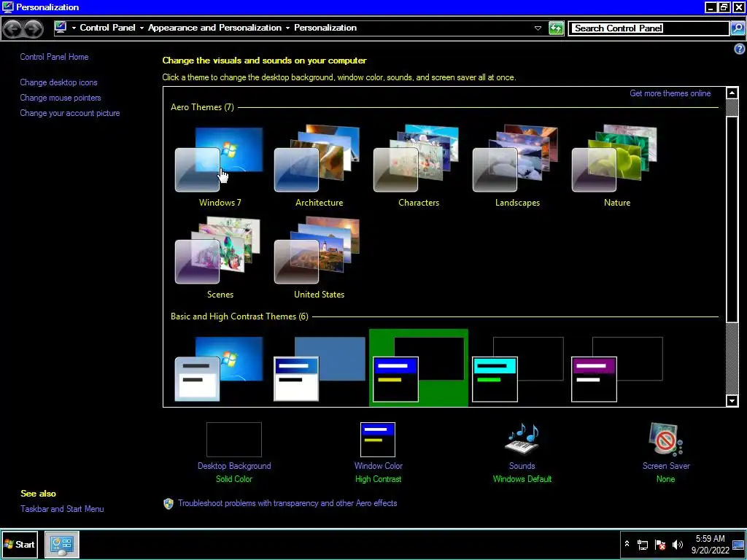Click Control Panel breadcrumb
747x560 pixels.
[108, 28]
